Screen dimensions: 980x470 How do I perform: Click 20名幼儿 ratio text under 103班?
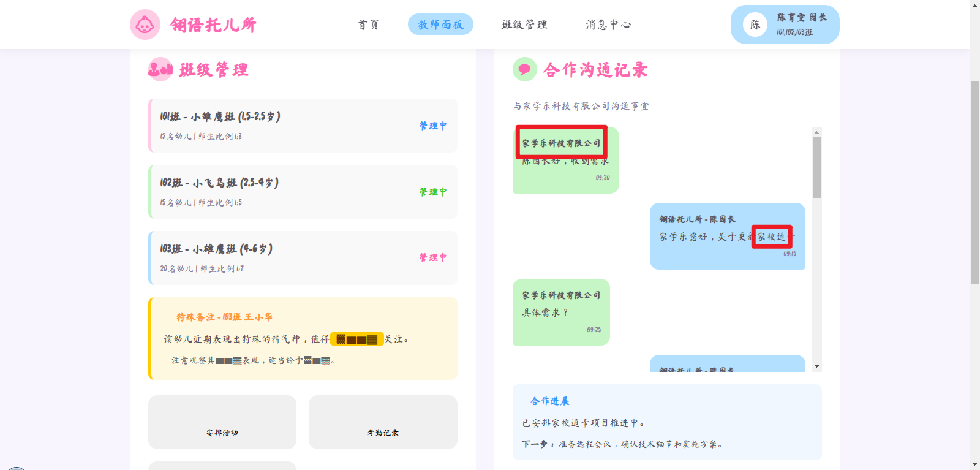(x=202, y=269)
